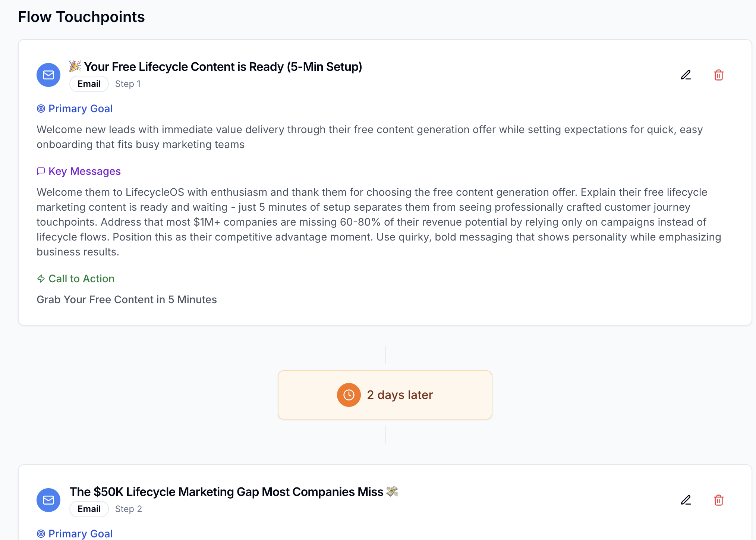756x540 pixels.
Task: Click the Step 1 Primary Goal heading
Action: coord(81,109)
